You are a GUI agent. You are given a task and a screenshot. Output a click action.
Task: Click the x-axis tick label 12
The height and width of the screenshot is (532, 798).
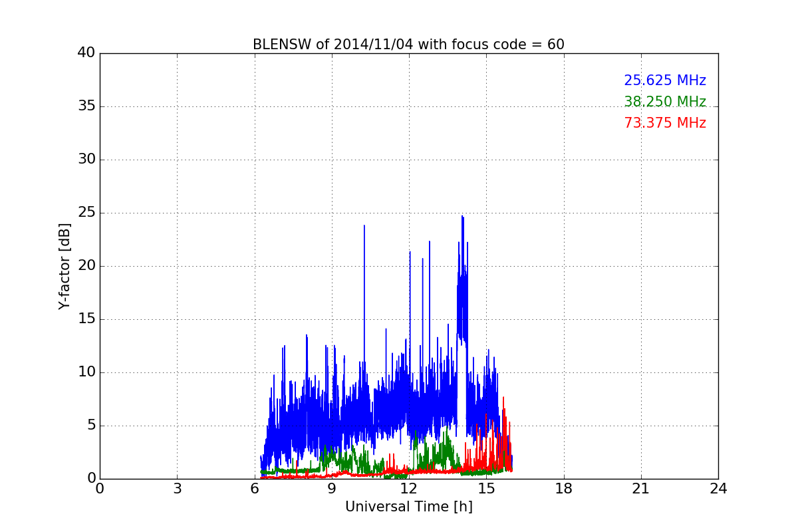409,489
